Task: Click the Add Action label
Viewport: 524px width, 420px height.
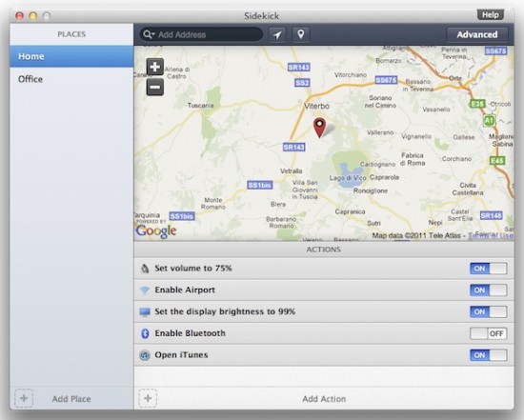Action: [x=324, y=399]
